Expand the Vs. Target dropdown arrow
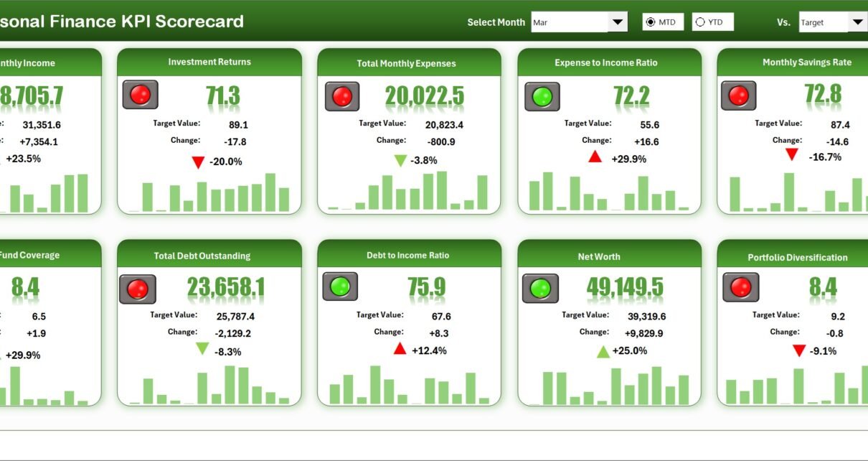Screen dimensions: 868x461 pos(858,22)
